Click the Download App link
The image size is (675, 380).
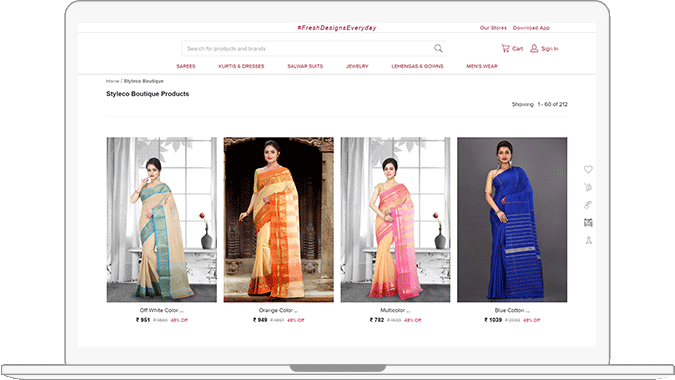click(531, 28)
